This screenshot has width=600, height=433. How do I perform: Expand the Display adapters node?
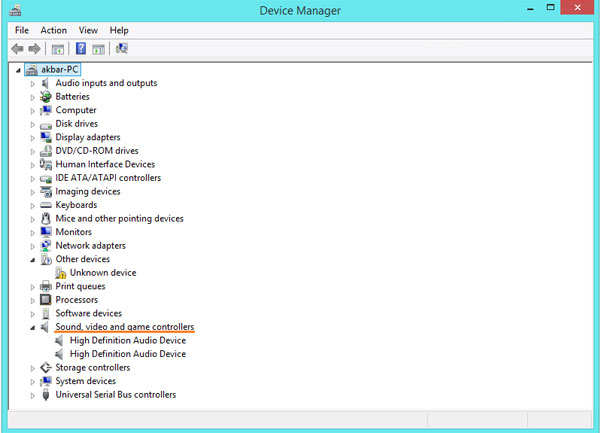pos(33,138)
